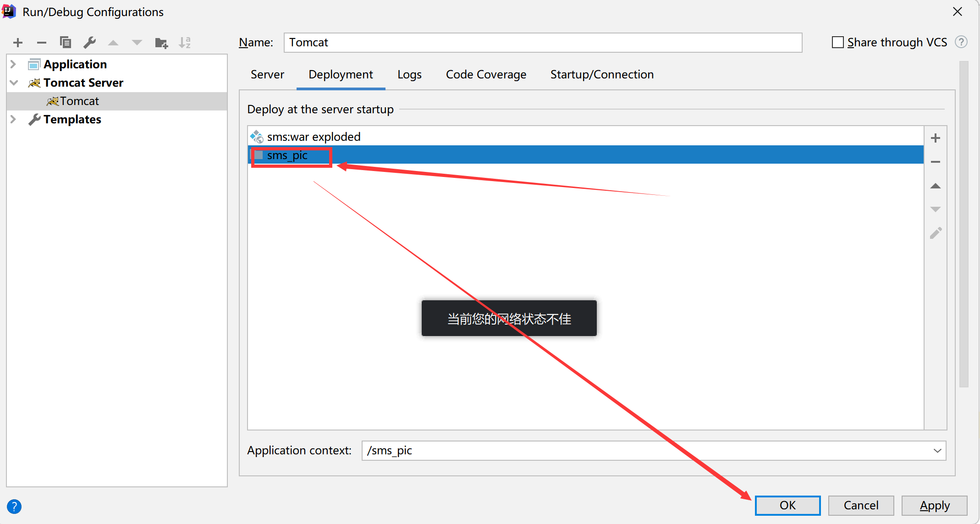Screen dimensions: 980x524
Task: Expand the Application tree node
Action: point(13,64)
